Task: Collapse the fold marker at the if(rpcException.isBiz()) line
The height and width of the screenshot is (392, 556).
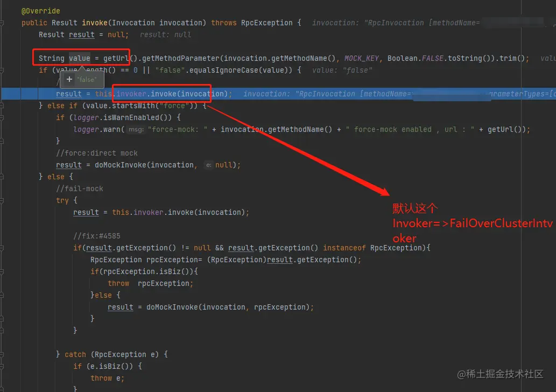Action: point(2,272)
